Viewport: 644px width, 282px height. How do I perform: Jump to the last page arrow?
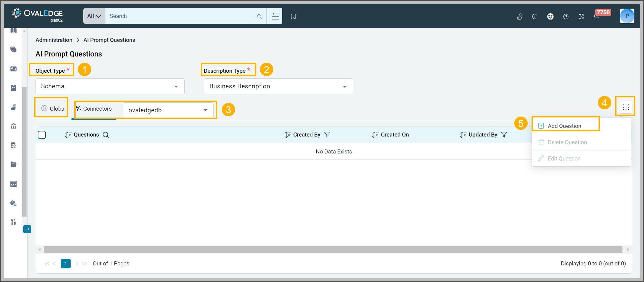[x=85, y=264]
